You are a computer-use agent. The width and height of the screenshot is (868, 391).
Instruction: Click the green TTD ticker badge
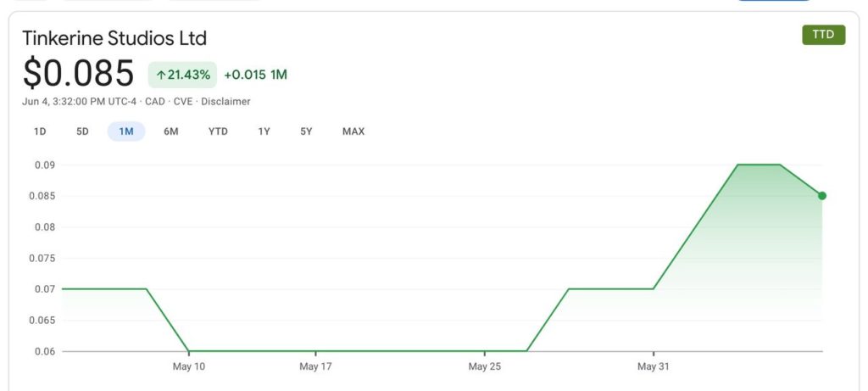click(x=823, y=35)
